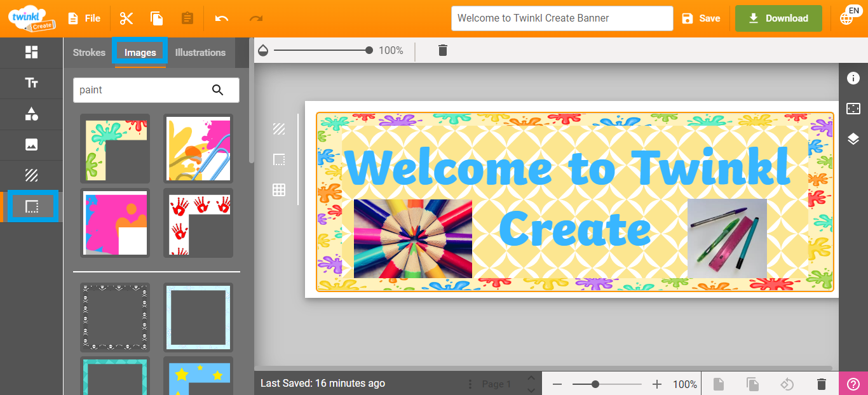Select the 'Welcome to Twinkl' heading text

point(568,166)
